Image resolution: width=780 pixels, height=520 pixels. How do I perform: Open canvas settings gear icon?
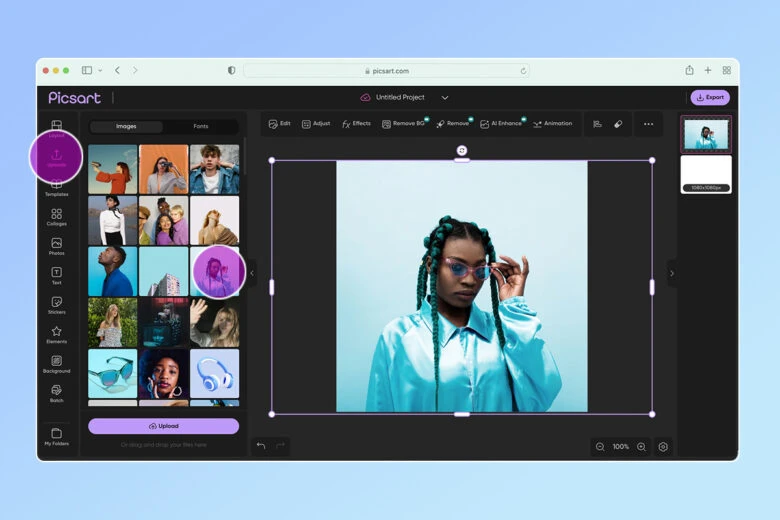663,446
